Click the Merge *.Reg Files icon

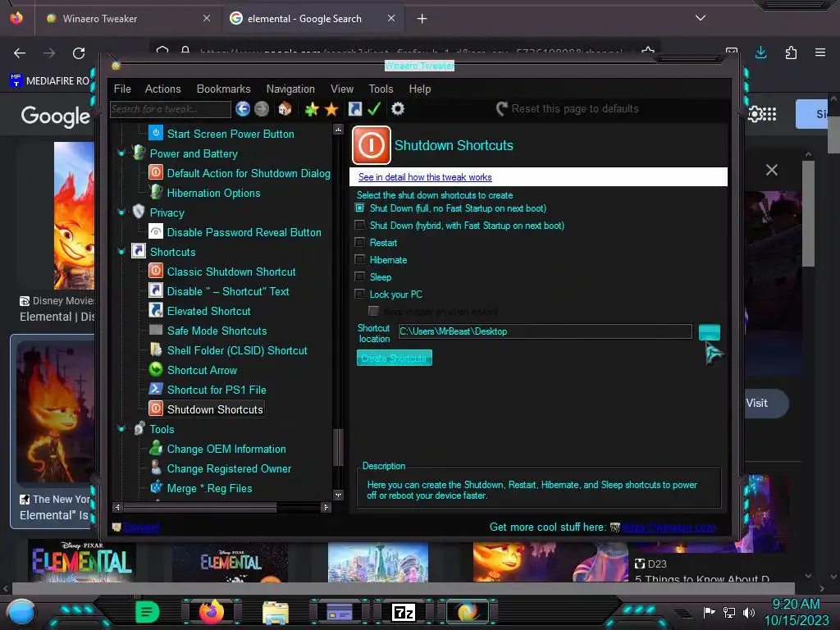[x=155, y=487]
